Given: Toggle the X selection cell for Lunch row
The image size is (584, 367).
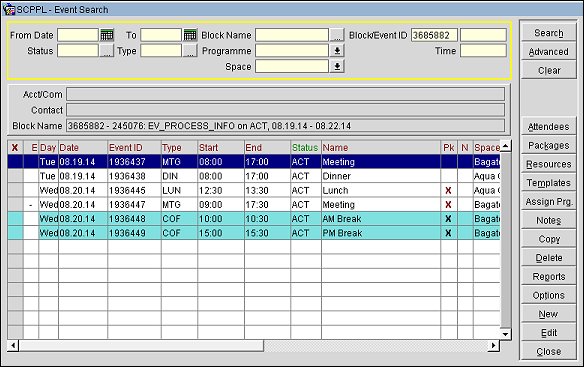Looking at the screenshot, I should (x=15, y=190).
